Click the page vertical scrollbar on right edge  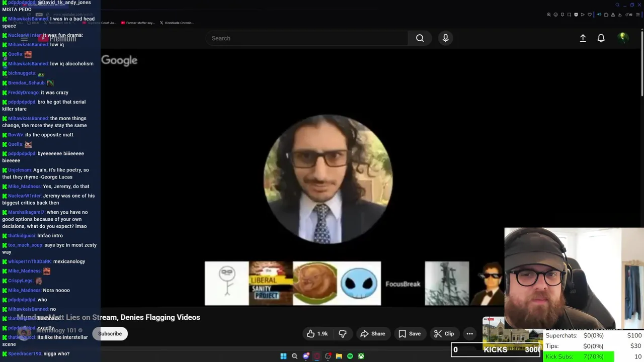click(642, 63)
